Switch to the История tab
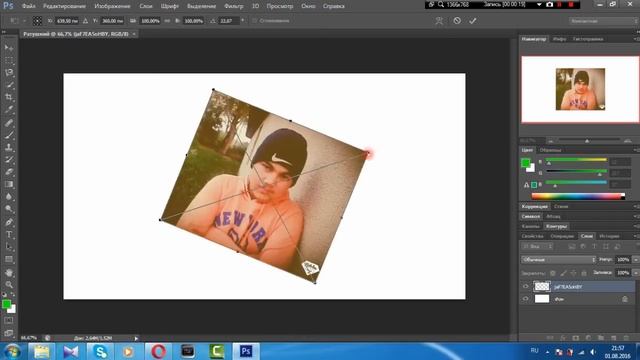 [x=609, y=236]
